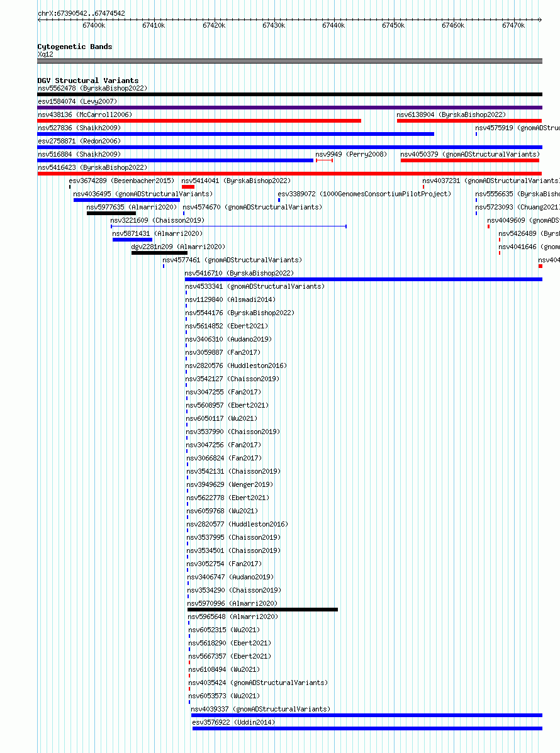The width and height of the screenshot is (560, 753).
Task: Click the nsv2820576 (Huddleston2016) label
Action: click(237, 365)
